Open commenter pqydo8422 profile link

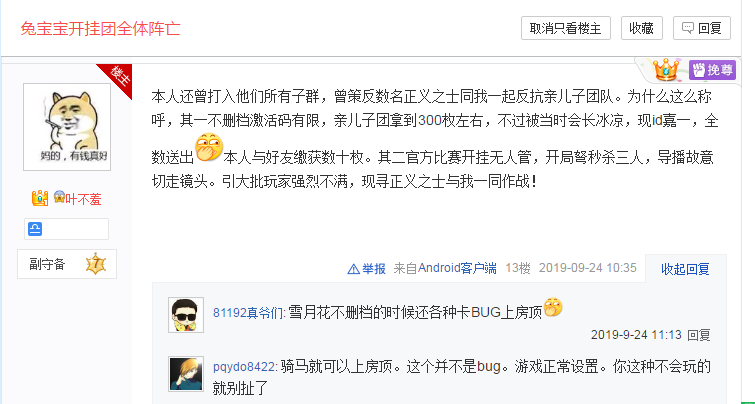[246, 367]
